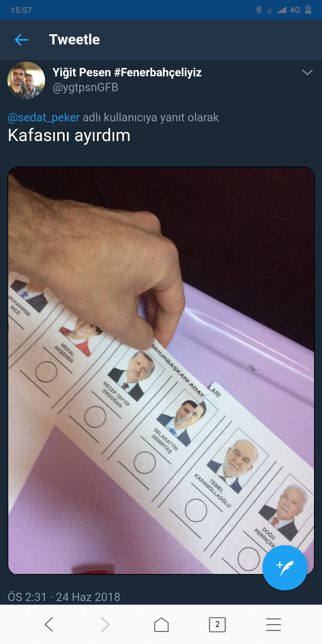Tap the tweet timestamp 24 Haz 2018
Screen dimensions: 322x644
tap(88, 597)
